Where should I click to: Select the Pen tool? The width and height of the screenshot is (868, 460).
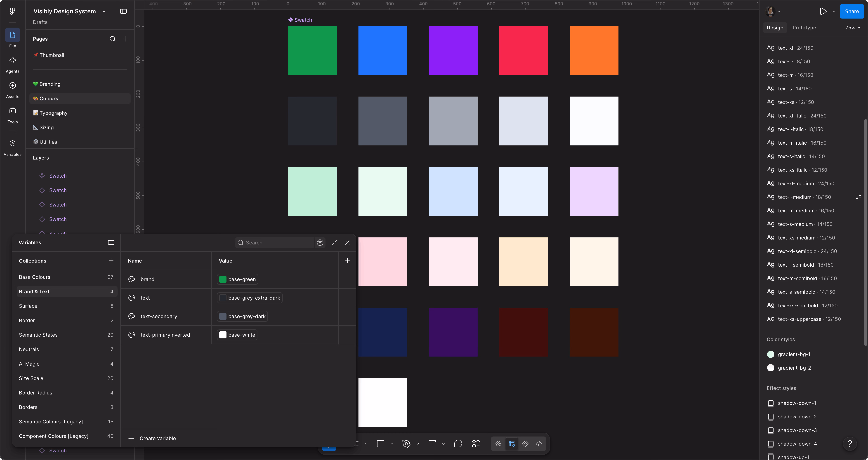point(406,444)
